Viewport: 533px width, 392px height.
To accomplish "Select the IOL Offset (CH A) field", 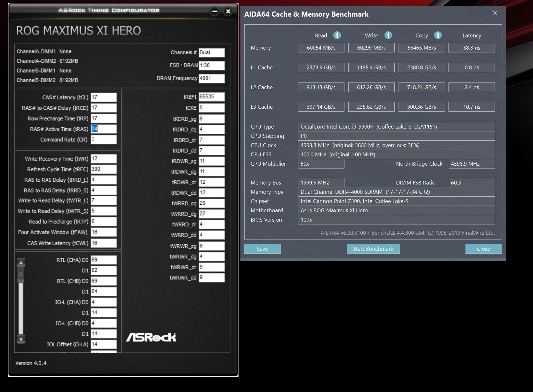I will tap(104, 344).
